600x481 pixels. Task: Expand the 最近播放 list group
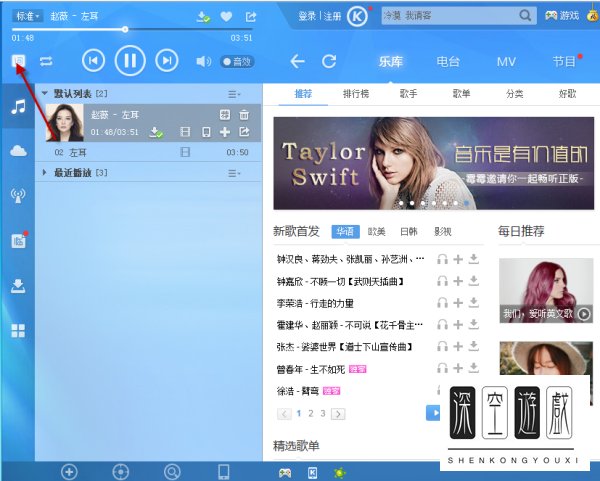pos(45,173)
